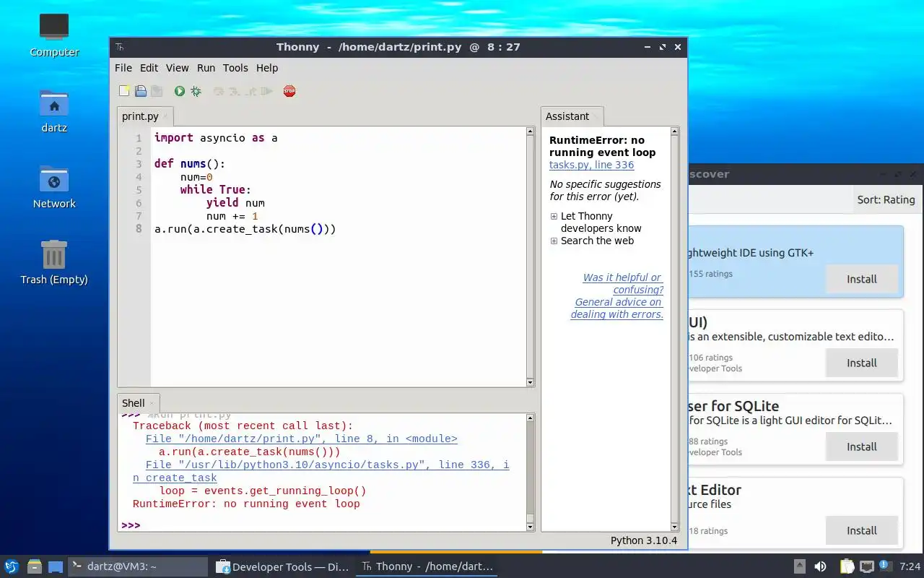
Task: Open the application launcher menu in taskbar
Action: point(12,566)
